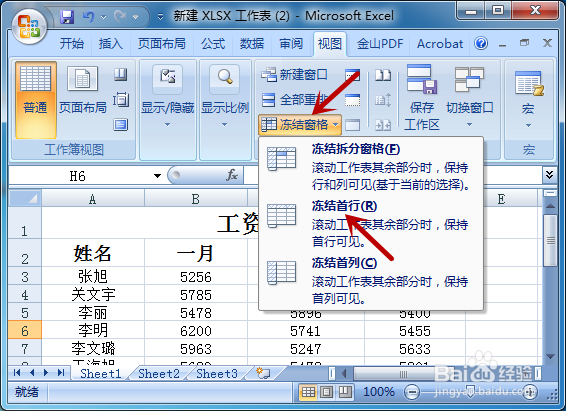Select Freeze Panes (F) menu option

(x=371, y=167)
